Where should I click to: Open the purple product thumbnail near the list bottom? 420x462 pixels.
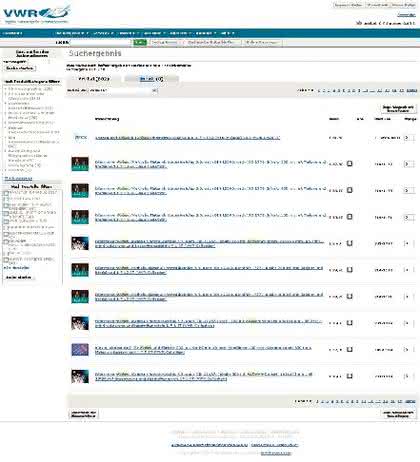point(80,349)
